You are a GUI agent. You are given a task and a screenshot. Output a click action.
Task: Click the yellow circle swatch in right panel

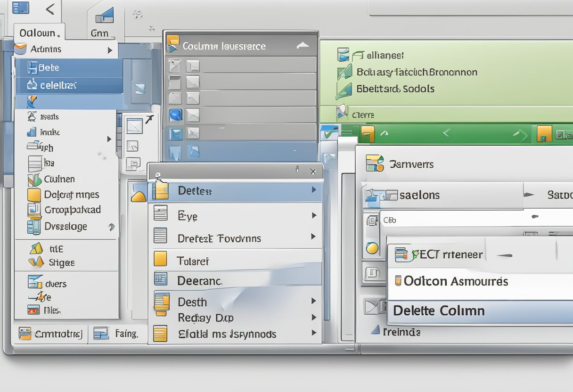click(x=372, y=248)
